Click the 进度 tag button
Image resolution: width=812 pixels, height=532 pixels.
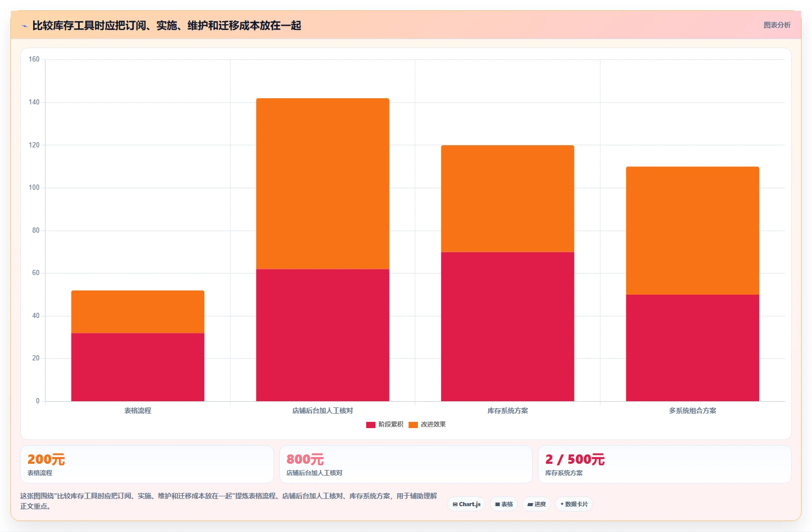click(536, 504)
